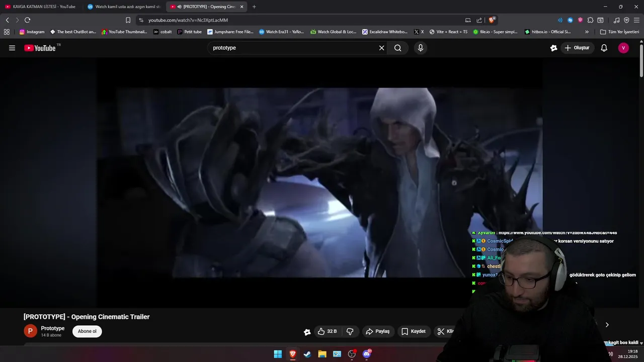Open The best ChatBot bookmark
The image size is (644, 362).
[73, 32]
